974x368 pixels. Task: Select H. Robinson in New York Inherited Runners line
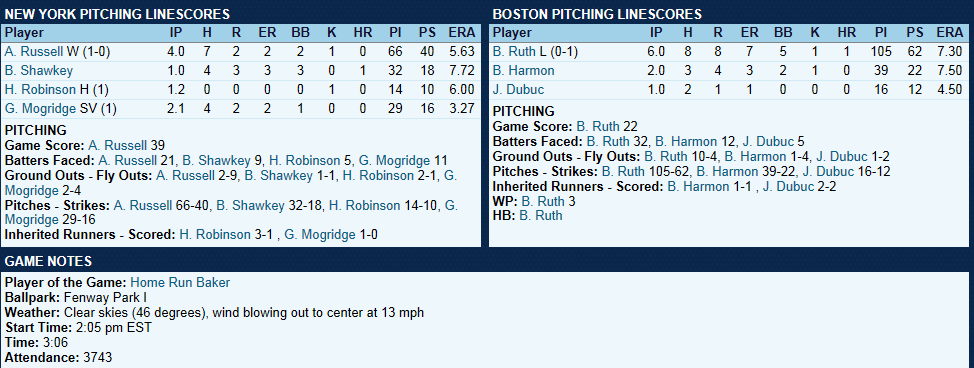pos(215,234)
